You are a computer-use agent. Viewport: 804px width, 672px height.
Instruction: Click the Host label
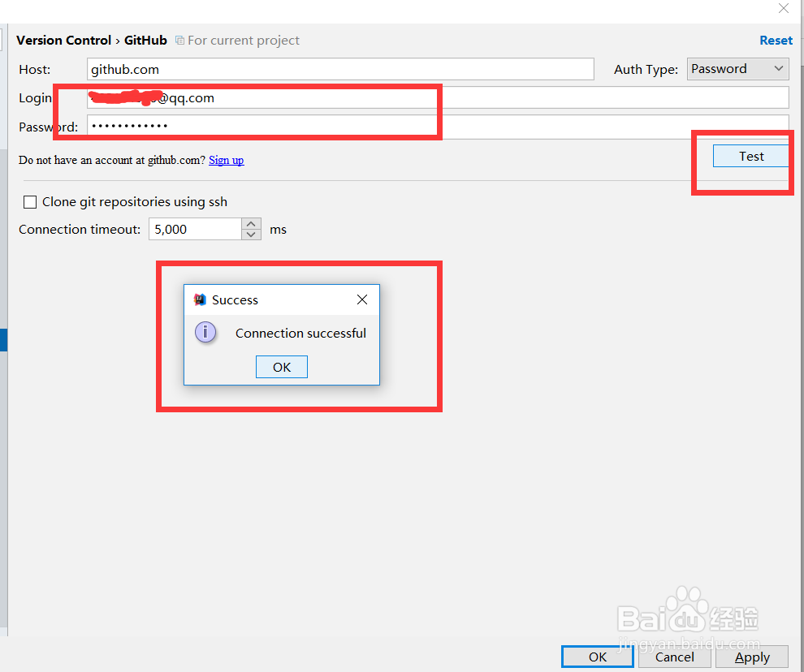(x=35, y=69)
